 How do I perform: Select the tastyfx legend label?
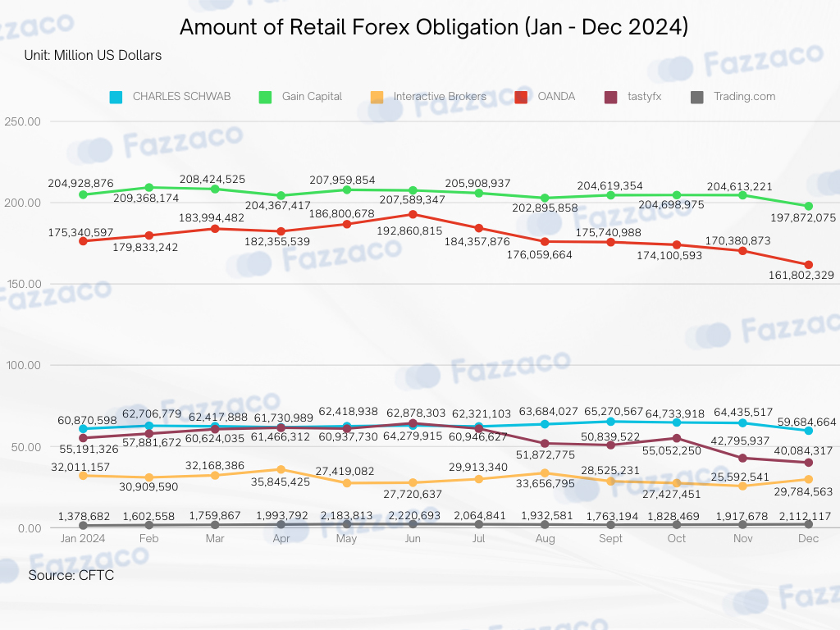(x=645, y=97)
